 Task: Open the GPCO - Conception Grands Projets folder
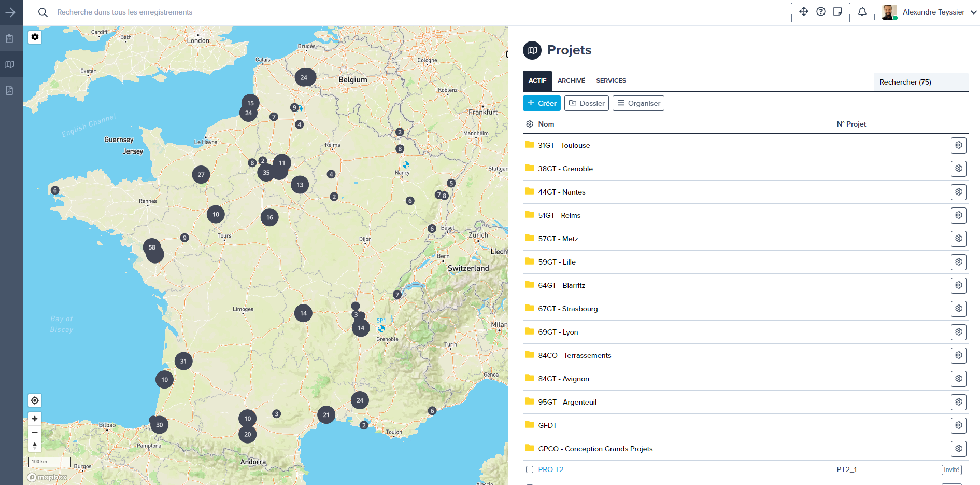[x=595, y=449]
